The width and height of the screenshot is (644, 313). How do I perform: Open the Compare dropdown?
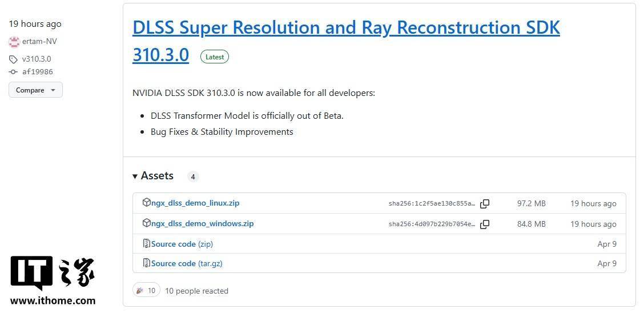coord(36,90)
